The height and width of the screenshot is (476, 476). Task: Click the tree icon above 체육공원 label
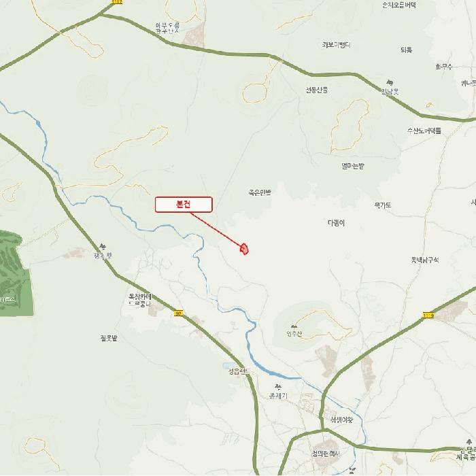pos(470,442)
